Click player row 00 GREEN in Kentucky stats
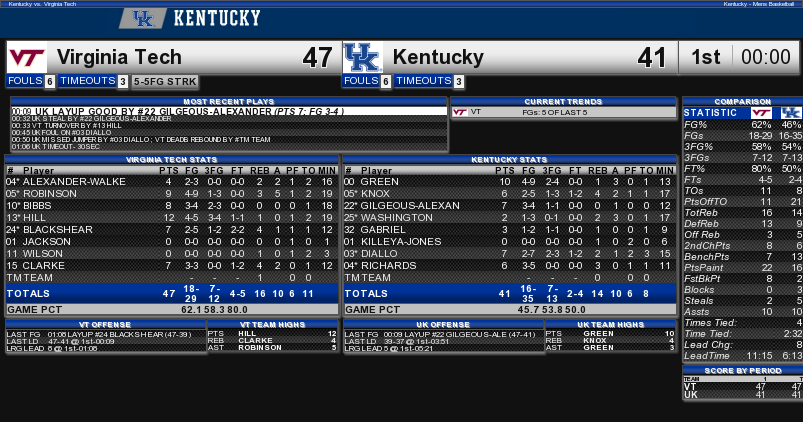This screenshot has height=422, width=803. point(510,182)
